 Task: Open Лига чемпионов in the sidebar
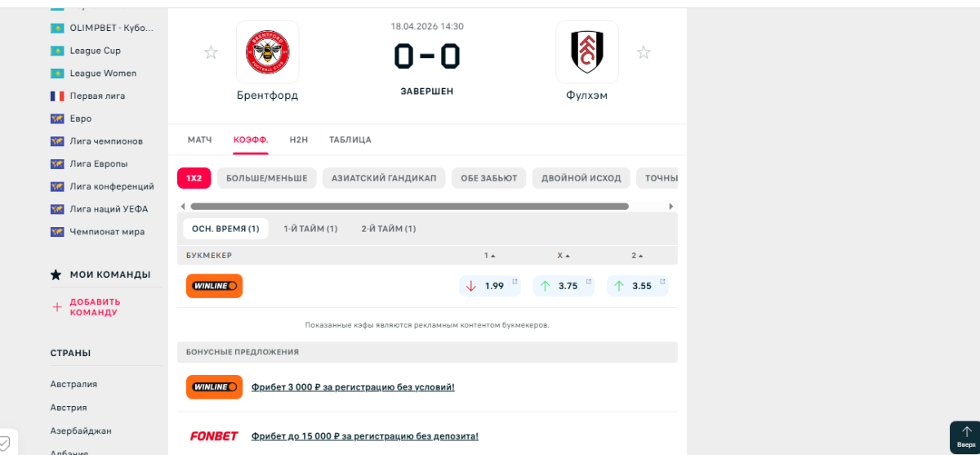[x=106, y=141]
